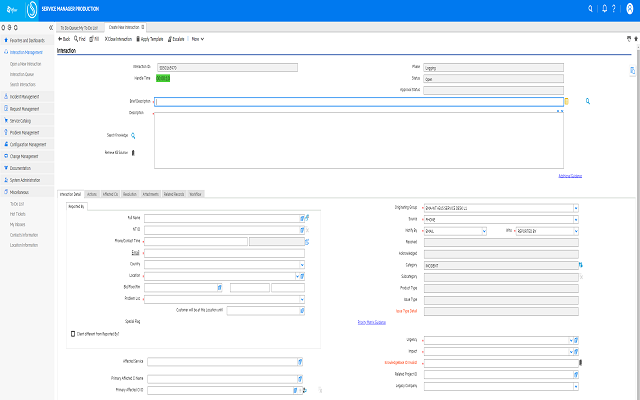Open the user profile avatar icon
This screenshot has width=640, height=400.
click(629, 9)
